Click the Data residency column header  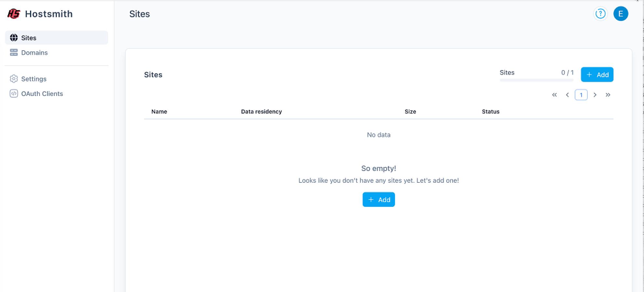[x=261, y=112]
